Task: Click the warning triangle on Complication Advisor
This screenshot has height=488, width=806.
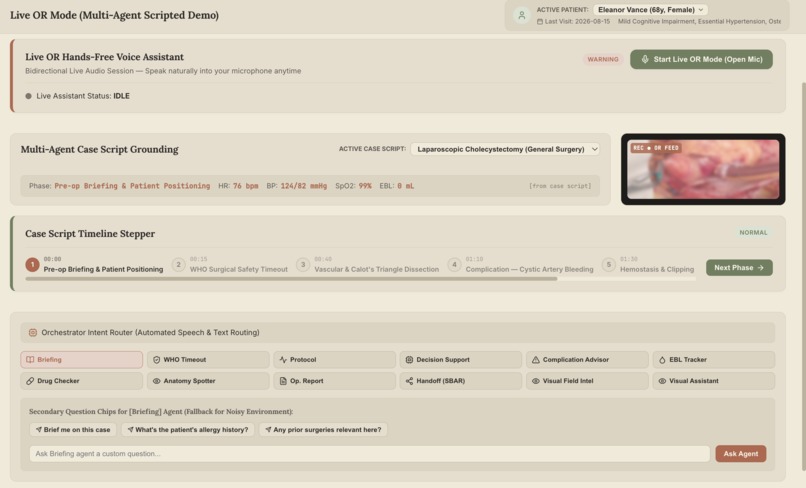Action: 536,360
